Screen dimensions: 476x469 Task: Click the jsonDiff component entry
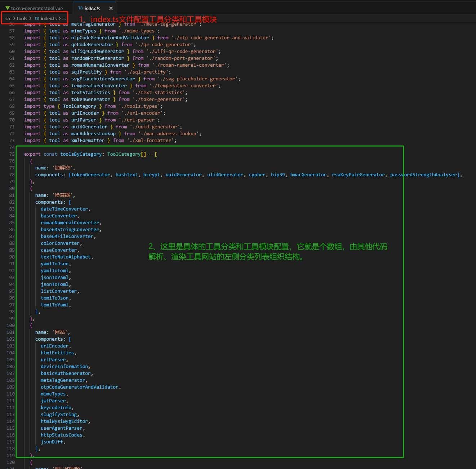pos(52,442)
